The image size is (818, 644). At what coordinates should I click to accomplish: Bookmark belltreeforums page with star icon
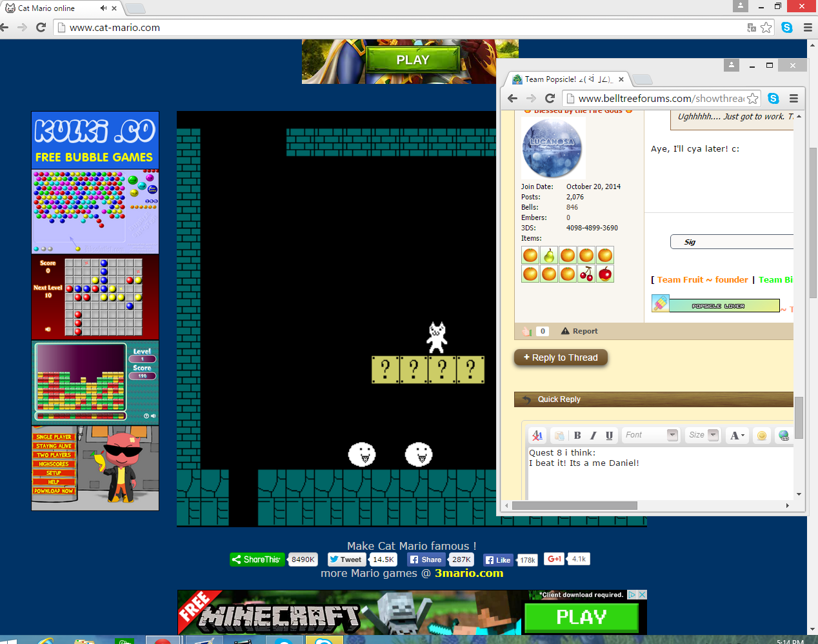[x=753, y=98]
